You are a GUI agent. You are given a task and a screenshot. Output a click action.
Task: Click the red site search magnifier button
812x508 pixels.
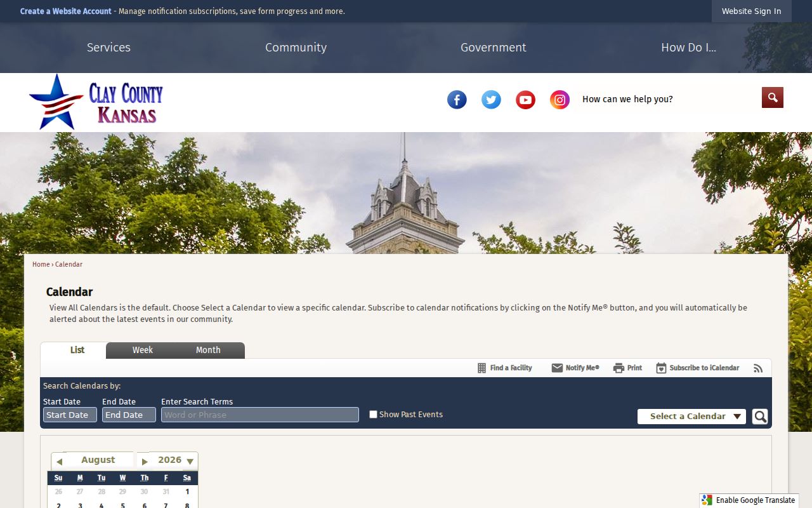773,97
